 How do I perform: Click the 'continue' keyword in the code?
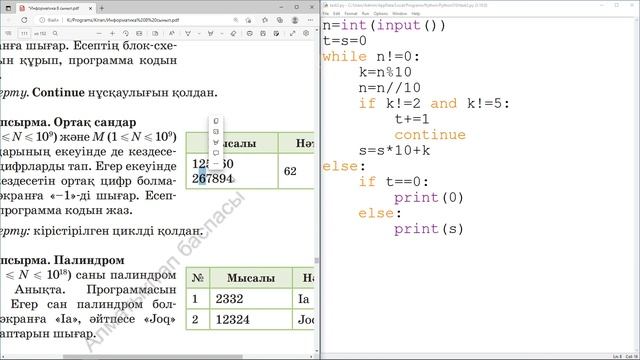[430, 135]
